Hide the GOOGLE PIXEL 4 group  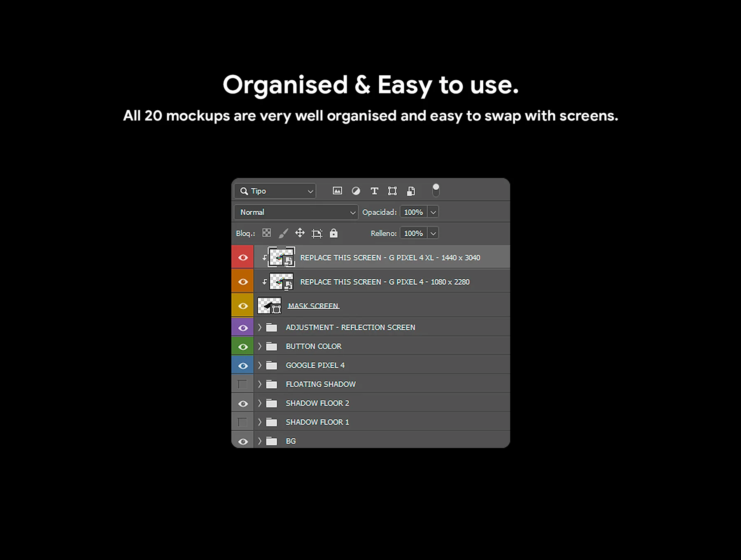[243, 366]
